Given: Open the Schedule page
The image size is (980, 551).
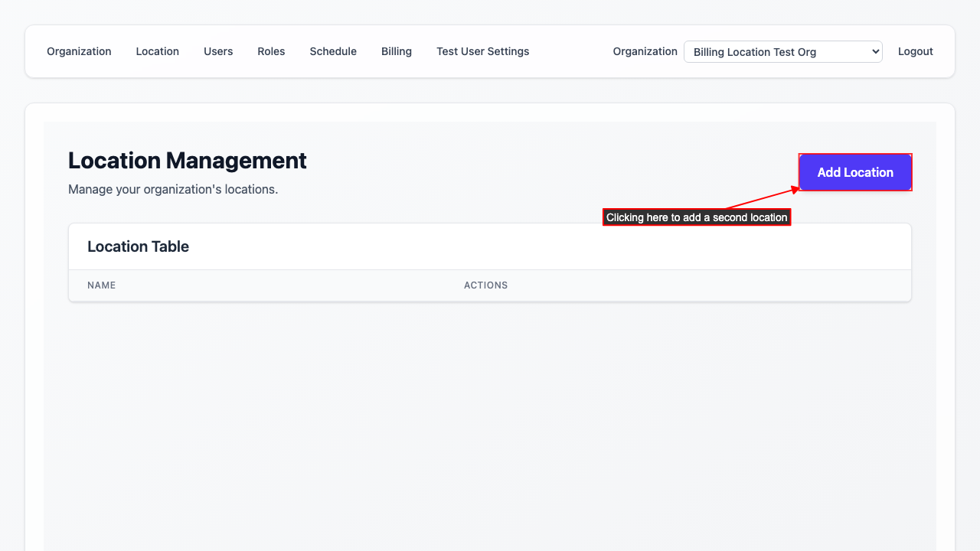Looking at the screenshot, I should (x=333, y=51).
